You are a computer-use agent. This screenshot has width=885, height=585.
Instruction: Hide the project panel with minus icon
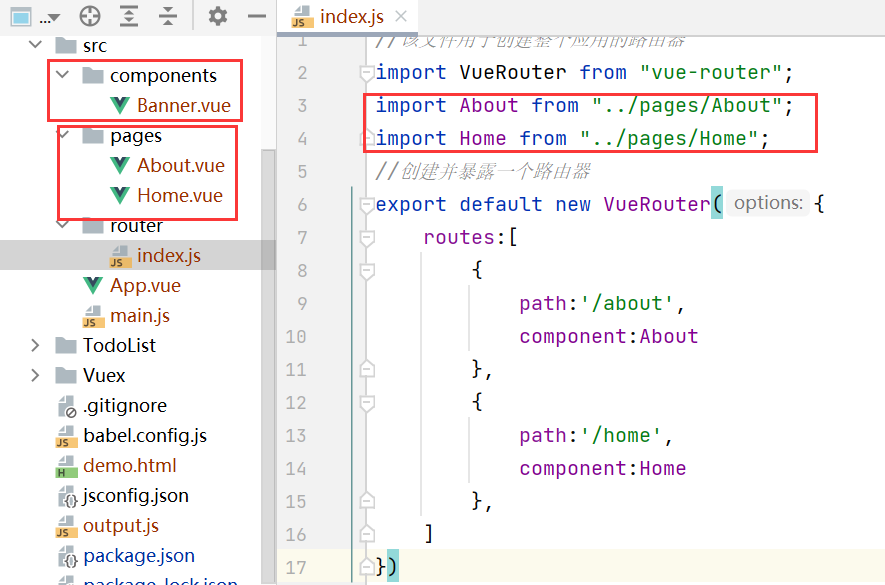[257, 16]
